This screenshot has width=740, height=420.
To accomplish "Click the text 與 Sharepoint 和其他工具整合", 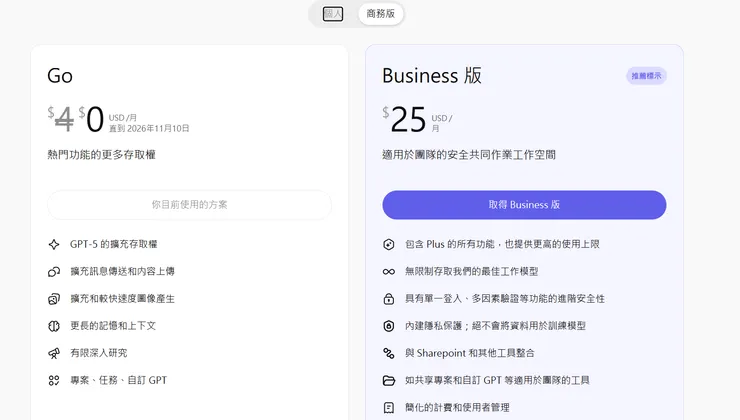I will point(470,353).
